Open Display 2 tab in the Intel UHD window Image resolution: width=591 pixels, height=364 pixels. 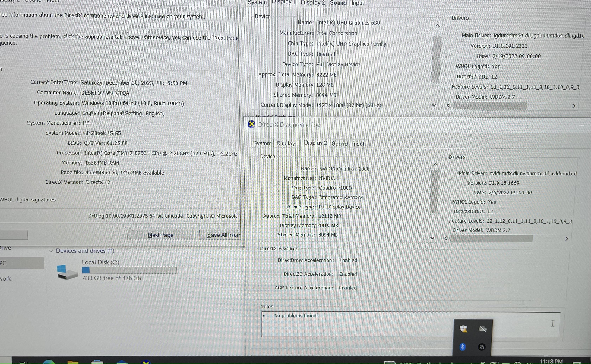313,3
